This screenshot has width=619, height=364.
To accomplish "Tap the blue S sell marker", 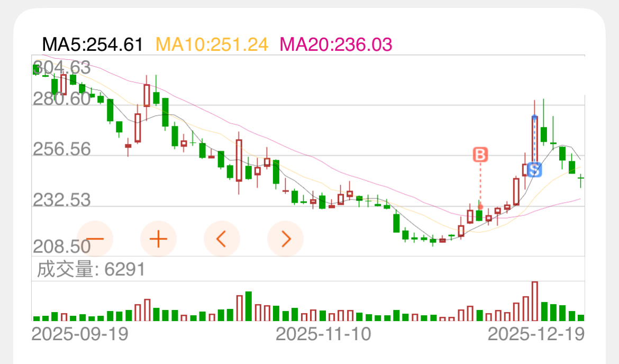I will pos(534,170).
